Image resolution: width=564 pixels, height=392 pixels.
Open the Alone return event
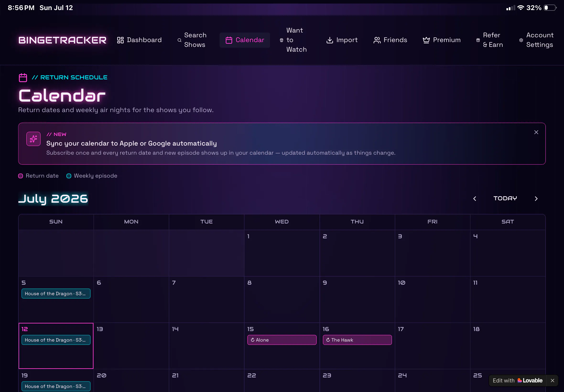tap(282, 340)
